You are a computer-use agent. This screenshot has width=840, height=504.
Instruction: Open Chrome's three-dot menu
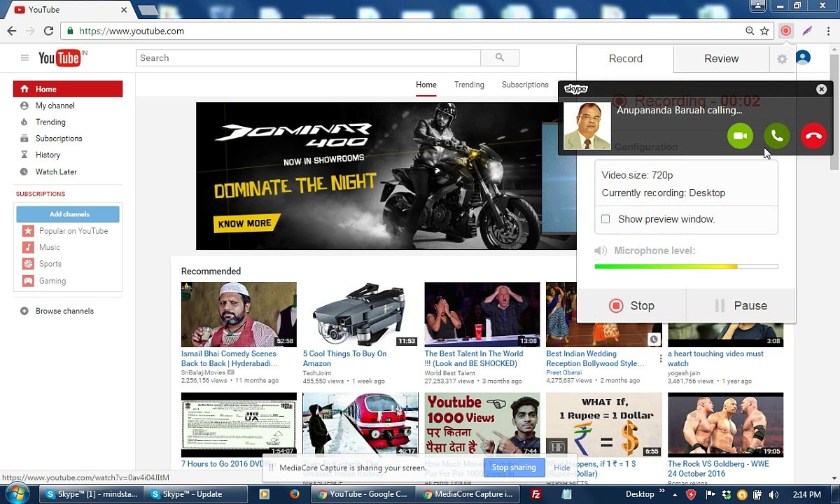click(x=827, y=31)
